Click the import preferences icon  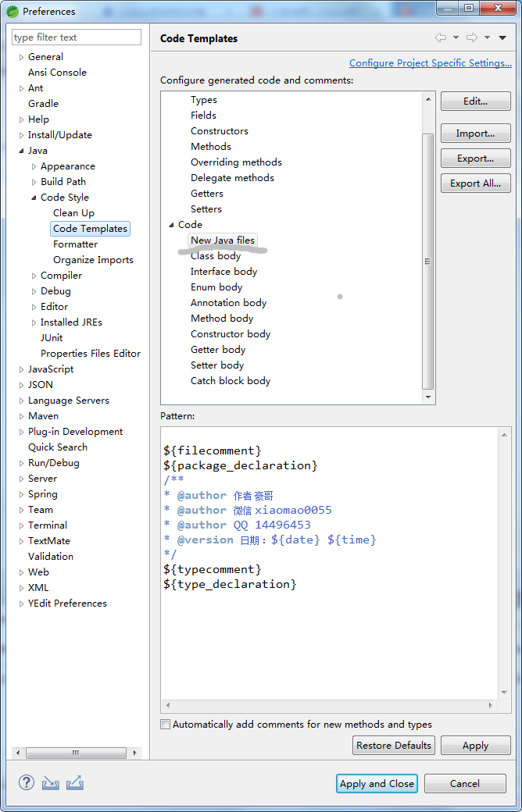point(51,782)
